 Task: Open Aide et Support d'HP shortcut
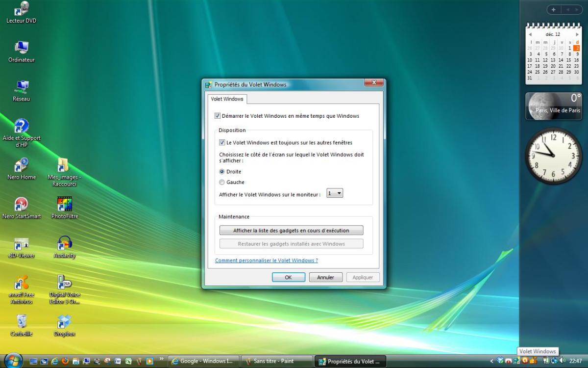coord(21,133)
